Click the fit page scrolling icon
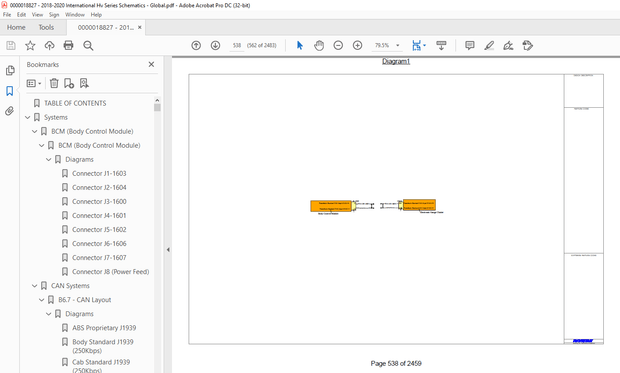620x373 pixels. click(x=416, y=45)
